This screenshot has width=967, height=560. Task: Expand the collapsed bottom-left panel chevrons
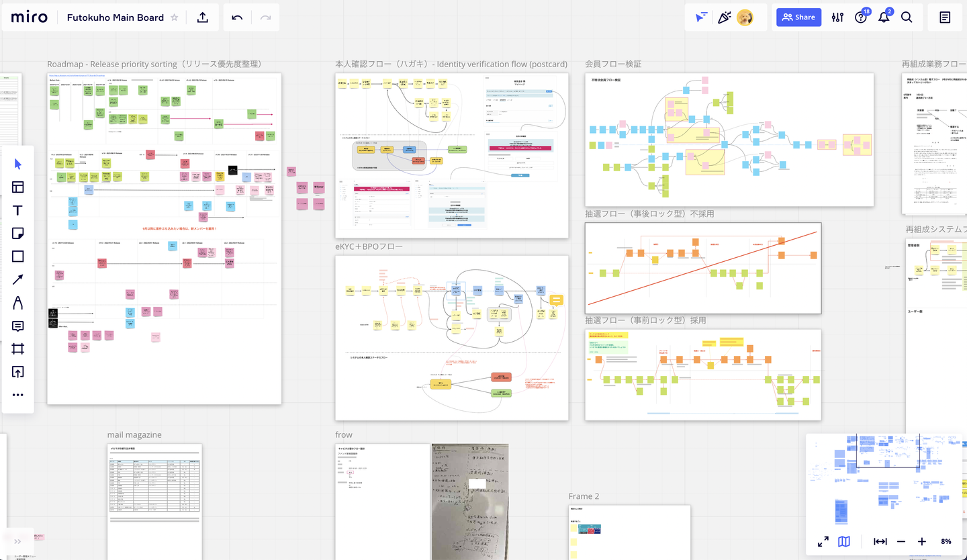(17, 541)
